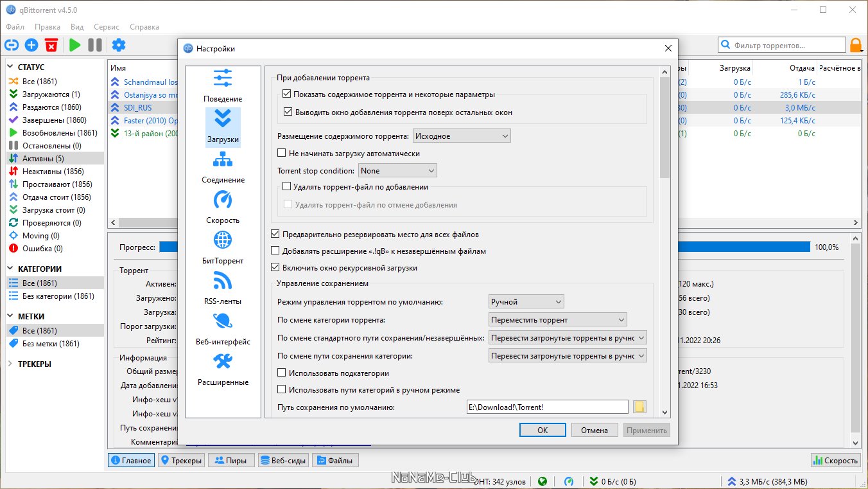Enable 'Использовать подкатегории' checkbox
This screenshot has height=489, width=868.
[282, 373]
